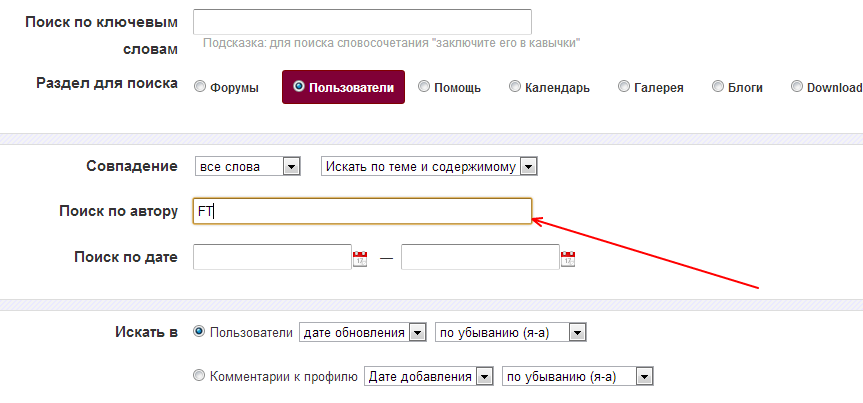Open the 'Дате добавления' dropdown

[x=428, y=377]
